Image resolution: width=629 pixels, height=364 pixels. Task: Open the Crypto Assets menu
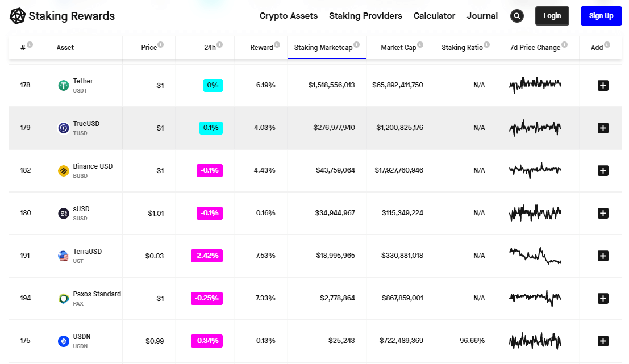point(289,16)
